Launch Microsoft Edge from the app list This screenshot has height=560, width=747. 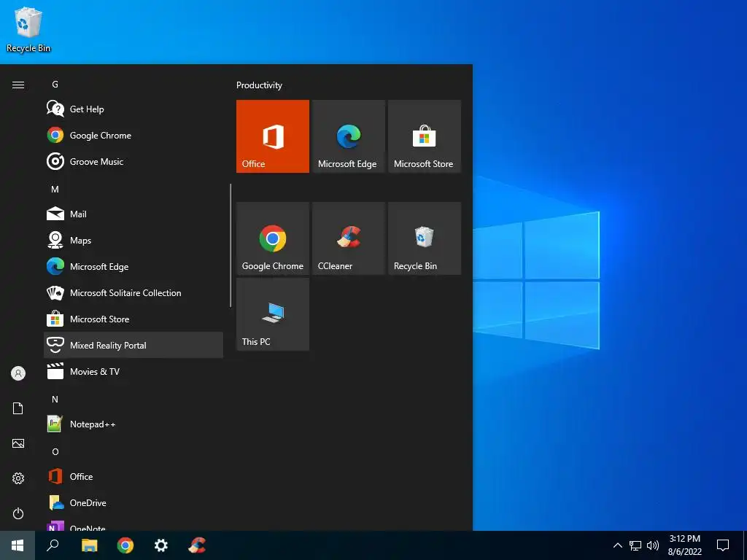[133, 267]
